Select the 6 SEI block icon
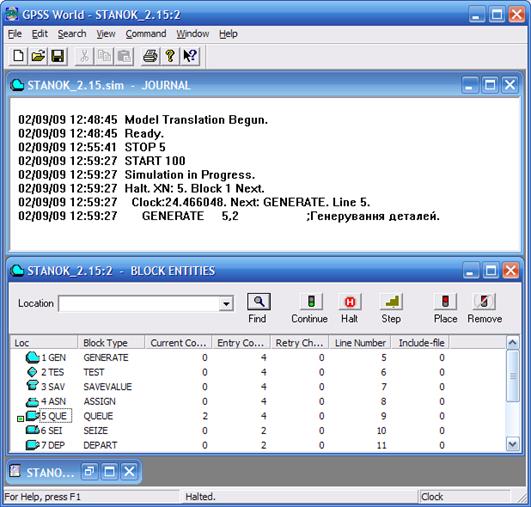The image size is (531, 507). (33, 430)
